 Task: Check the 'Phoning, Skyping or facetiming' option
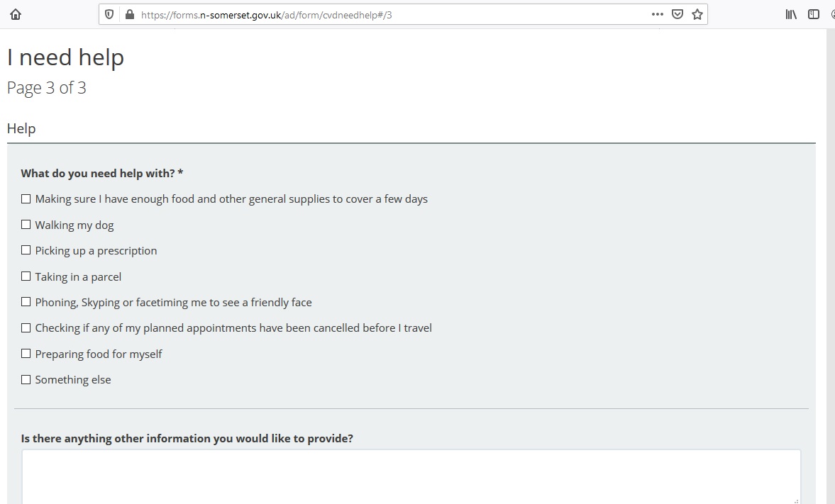click(x=26, y=302)
